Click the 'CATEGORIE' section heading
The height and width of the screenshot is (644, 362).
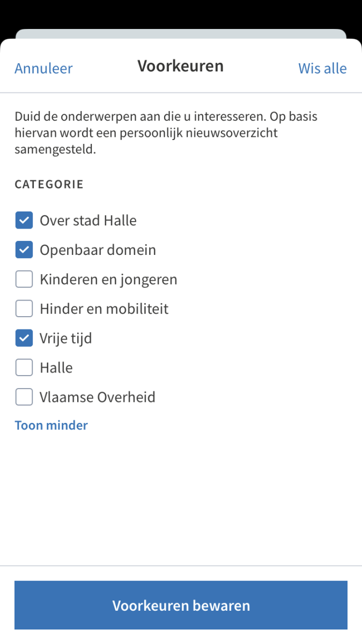[49, 184]
